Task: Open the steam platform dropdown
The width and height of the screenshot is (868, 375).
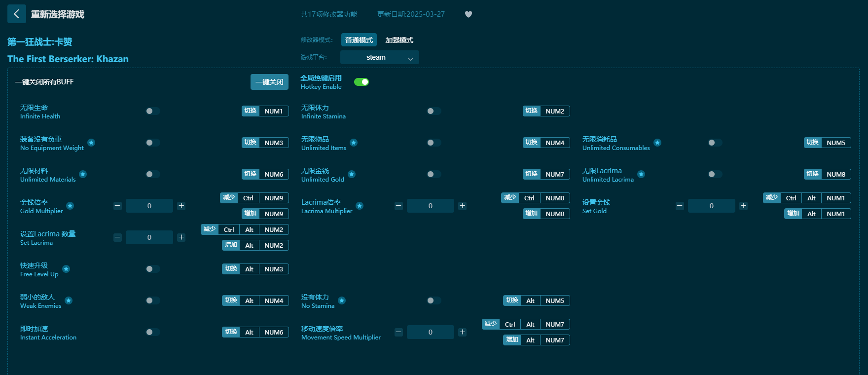Action: (380, 57)
